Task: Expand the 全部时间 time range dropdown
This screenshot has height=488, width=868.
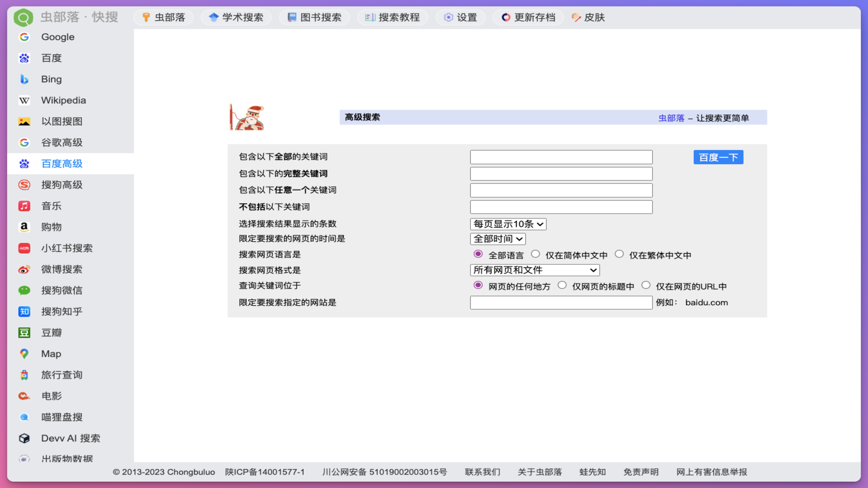Action: pyautogui.click(x=497, y=239)
